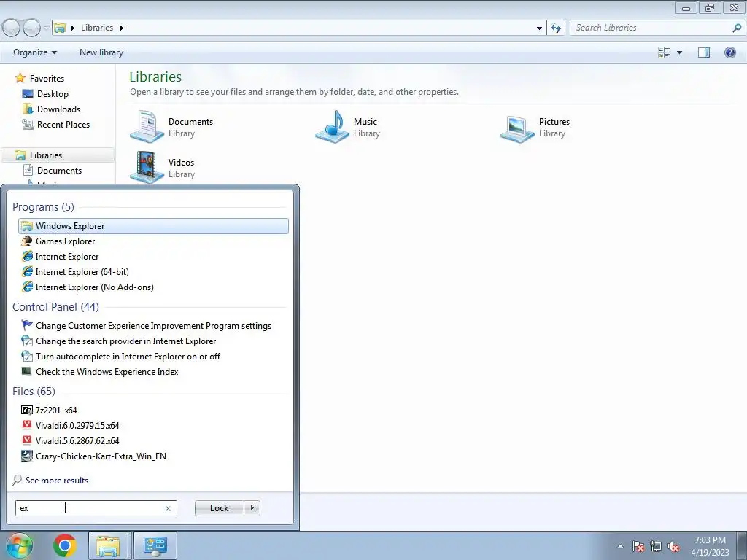Click the New library button
This screenshot has height=560, width=747.
[x=101, y=52]
